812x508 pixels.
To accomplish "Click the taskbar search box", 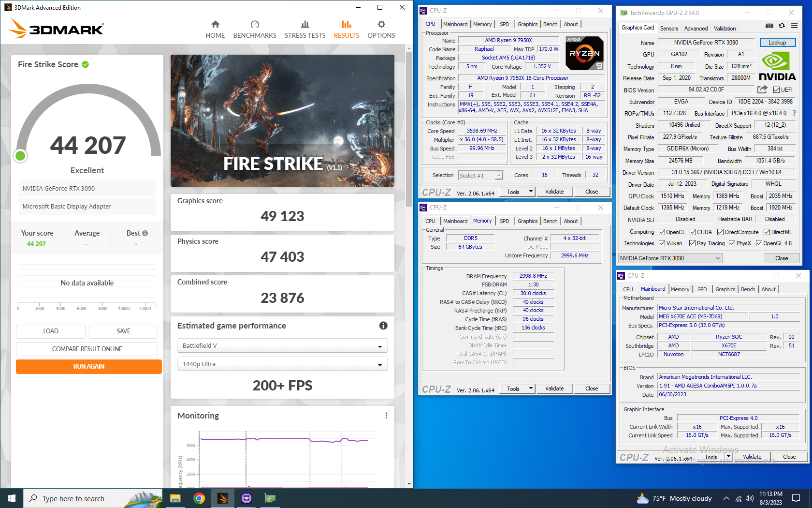I will pyautogui.click(x=93, y=498).
